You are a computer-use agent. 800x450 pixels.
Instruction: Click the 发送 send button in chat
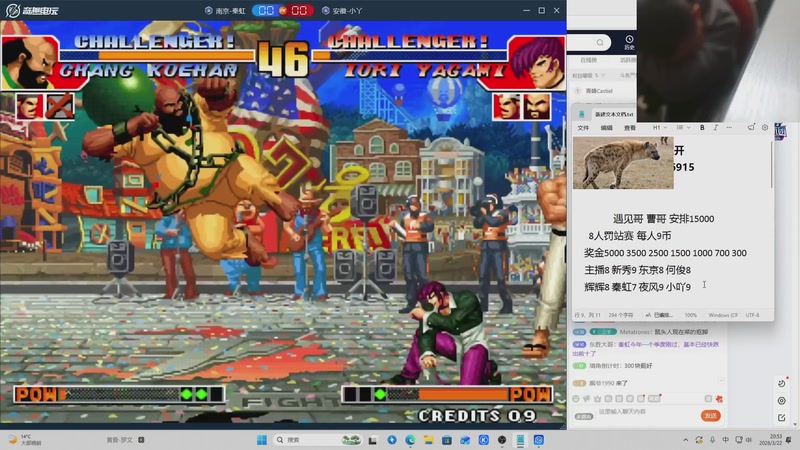(x=710, y=416)
